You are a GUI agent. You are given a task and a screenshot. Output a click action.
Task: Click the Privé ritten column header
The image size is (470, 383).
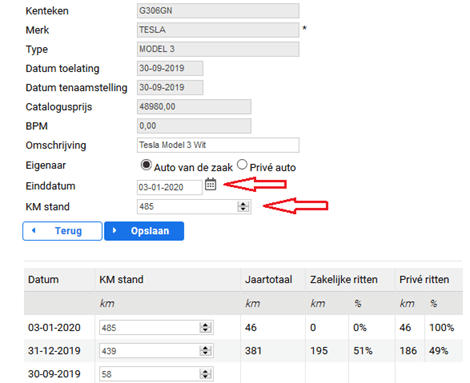click(424, 279)
